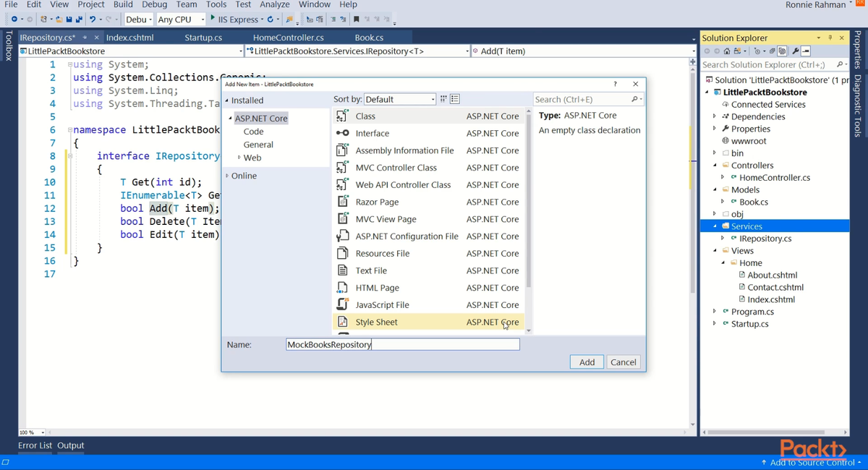Screen dimensions: 868x470
Task: Click the Properties wrench icon in Solution Explorer
Action: (796, 51)
